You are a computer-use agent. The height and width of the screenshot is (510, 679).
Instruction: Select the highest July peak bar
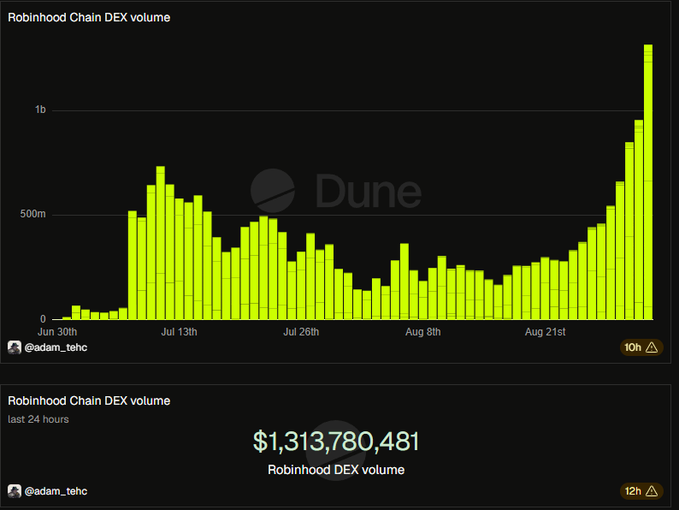[x=160, y=243]
